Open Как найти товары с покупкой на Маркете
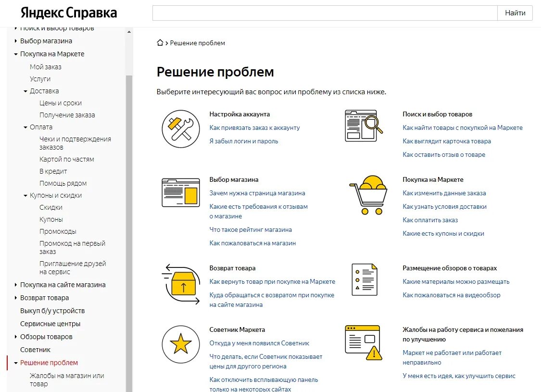 click(x=462, y=127)
